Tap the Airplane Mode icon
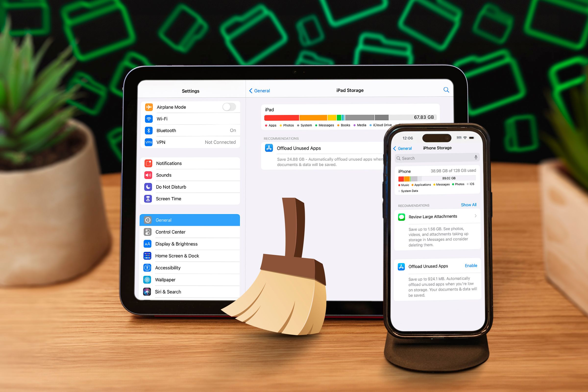 149,107
